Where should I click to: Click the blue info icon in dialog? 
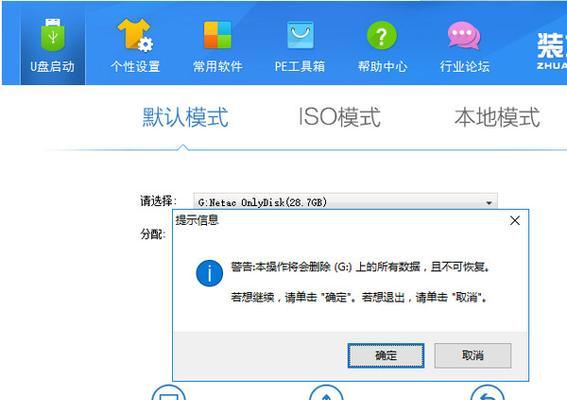tap(209, 273)
